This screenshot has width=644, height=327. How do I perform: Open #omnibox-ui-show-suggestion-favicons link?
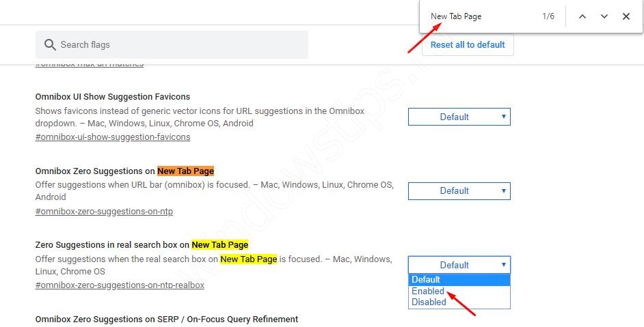pos(113,137)
